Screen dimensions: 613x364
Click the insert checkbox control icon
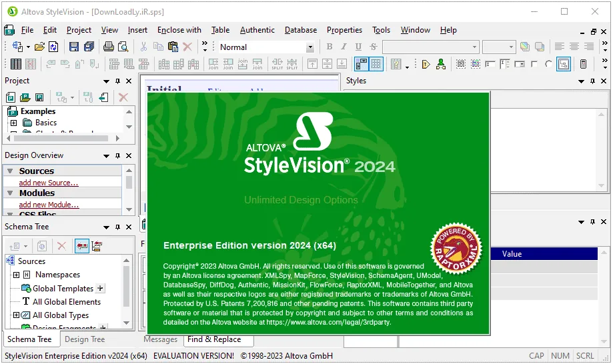pyautogui.click(x=534, y=64)
